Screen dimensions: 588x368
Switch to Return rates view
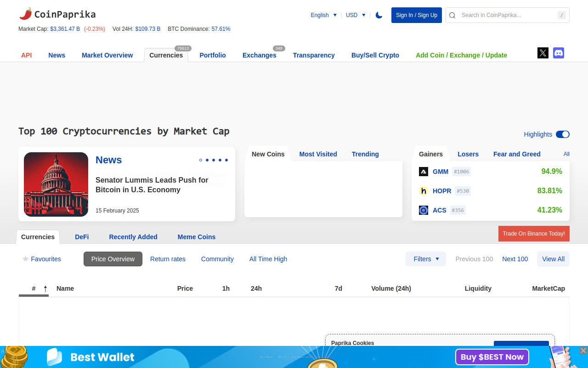(168, 259)
